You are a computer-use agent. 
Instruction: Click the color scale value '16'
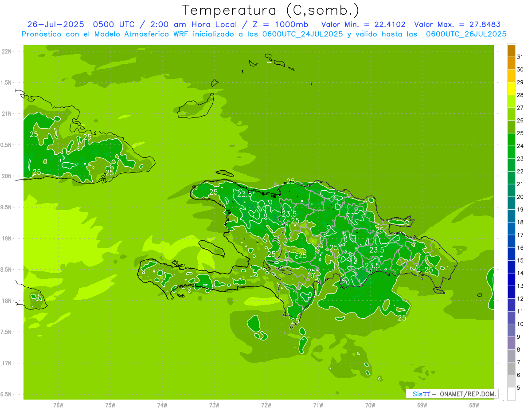click(520, 248)
